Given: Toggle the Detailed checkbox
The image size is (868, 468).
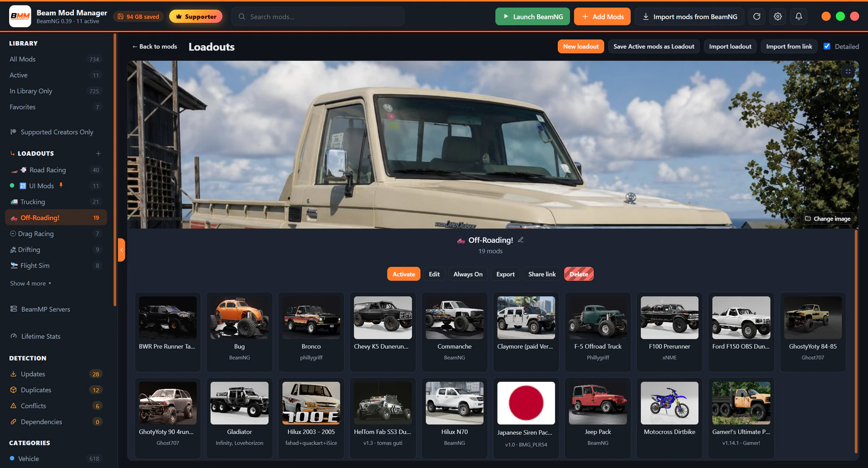Looking at the screenshot, I should [827, 46].
